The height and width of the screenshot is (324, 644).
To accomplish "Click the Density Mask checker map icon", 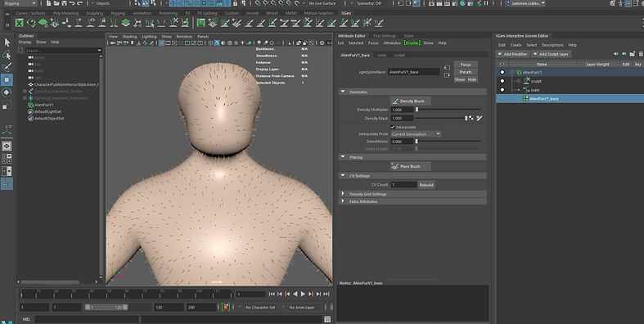I will [x=471, y=119].
